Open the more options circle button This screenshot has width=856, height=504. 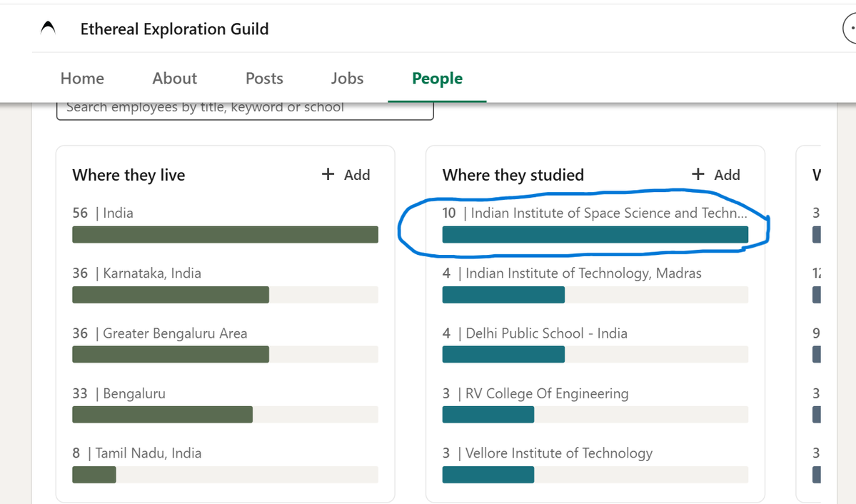pyautogui.click(x=850, y=29)
